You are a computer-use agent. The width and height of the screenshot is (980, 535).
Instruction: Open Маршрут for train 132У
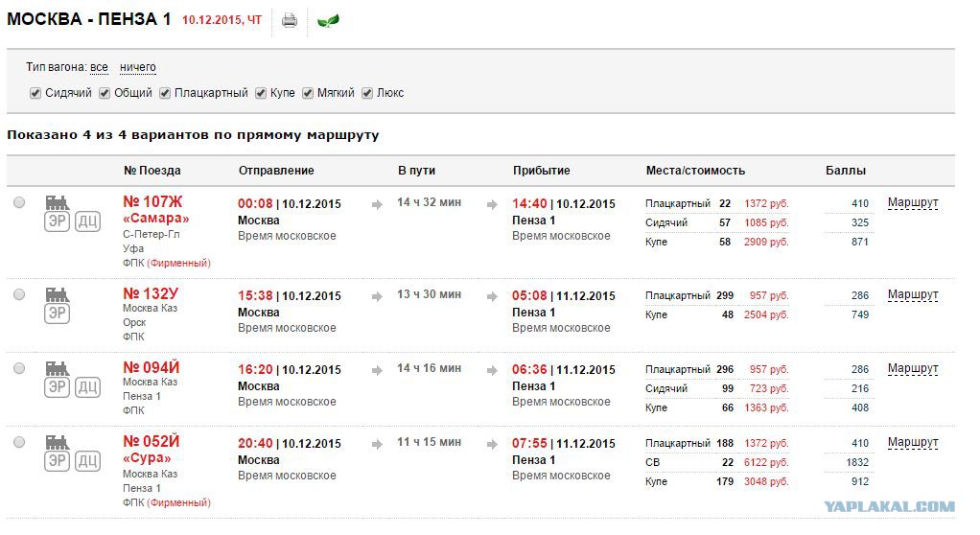913,294
